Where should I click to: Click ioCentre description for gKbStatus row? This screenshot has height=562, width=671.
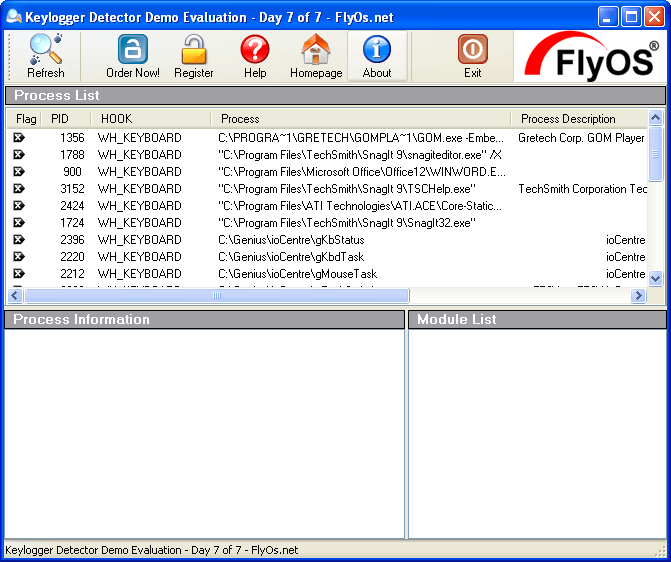pos(625,240)
